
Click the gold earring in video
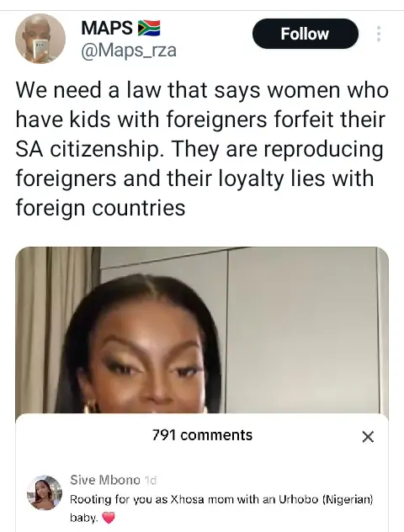pyautogui.click(x=89, y=406)
